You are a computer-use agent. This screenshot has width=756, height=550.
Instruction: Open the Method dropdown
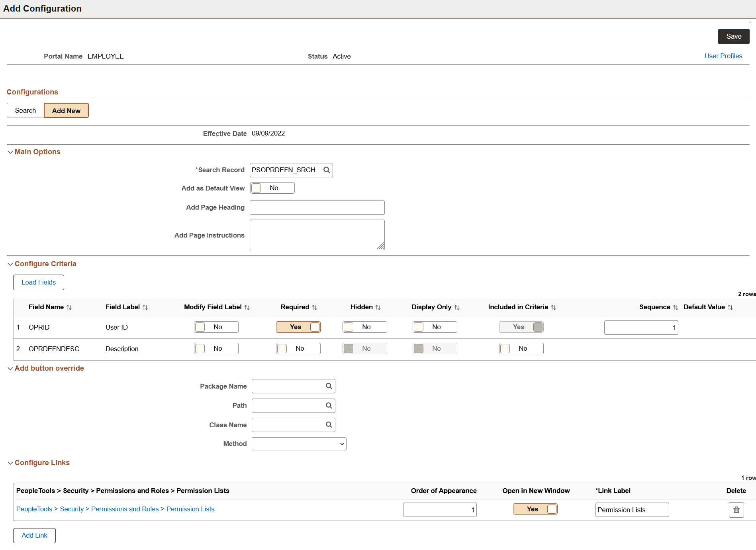(x=299, y=444)
